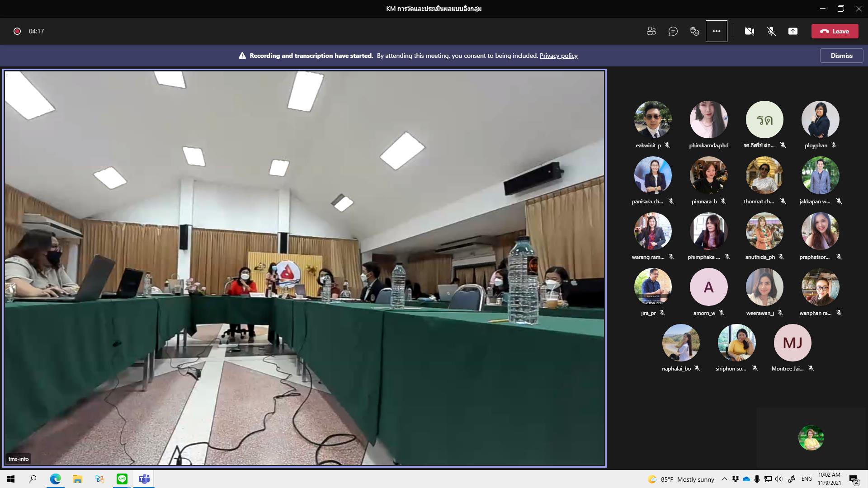
Task: Unmute the microphone
Action: pos(771,31)
